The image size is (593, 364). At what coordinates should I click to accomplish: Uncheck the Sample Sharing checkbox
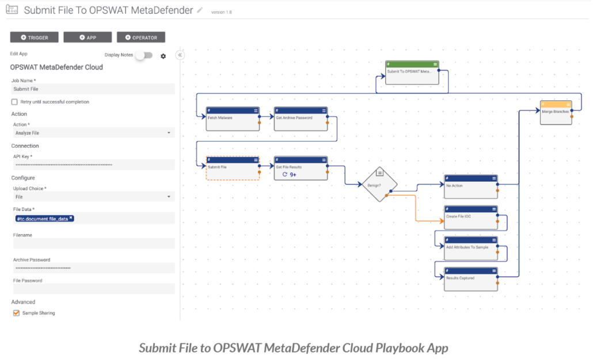16,313
